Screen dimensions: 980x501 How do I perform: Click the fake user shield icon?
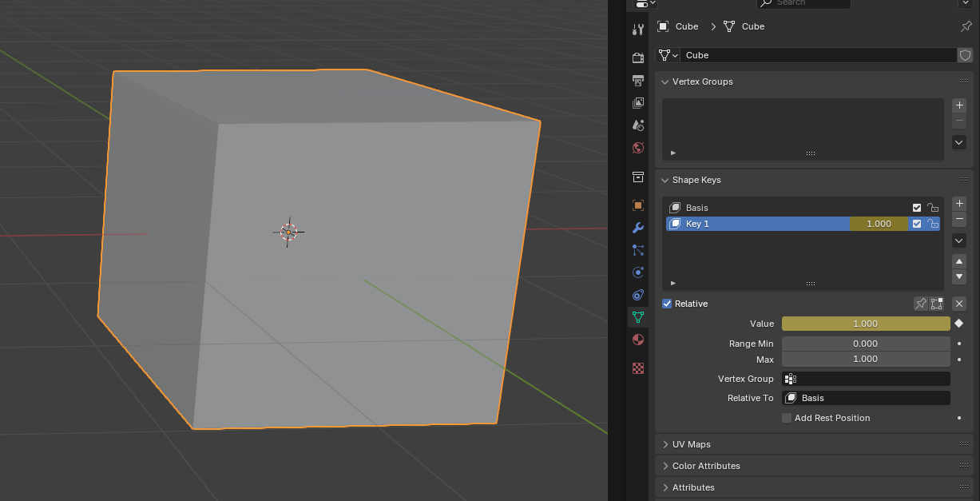(x=965, y=55)
